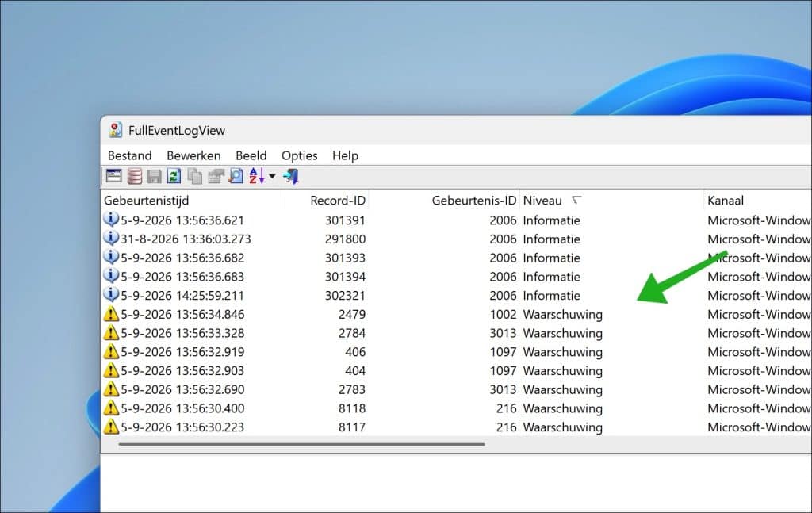Click the Copy selected items icon
812x513 pixels.
tap(195, 177)
